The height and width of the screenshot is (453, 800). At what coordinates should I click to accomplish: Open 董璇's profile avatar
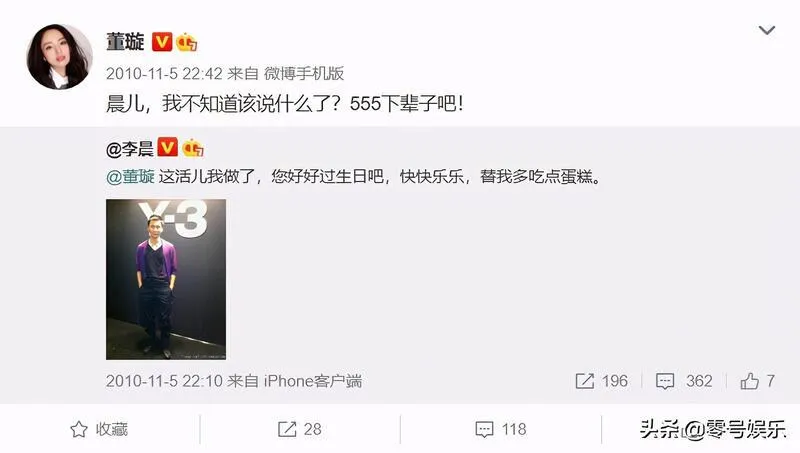(59, 56)
